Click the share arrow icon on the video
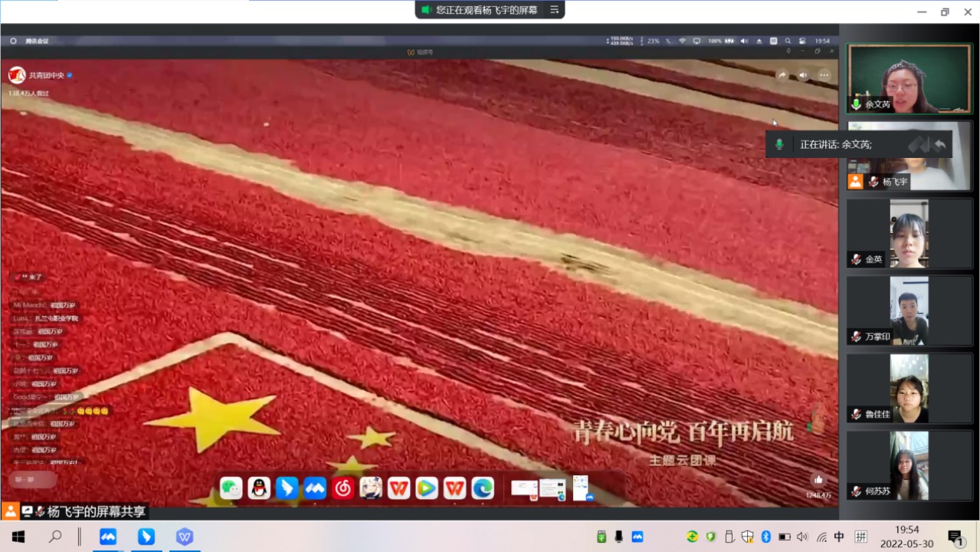Image resolution: width=980 pixels, height=552 pixels. (x=782, y=75)
